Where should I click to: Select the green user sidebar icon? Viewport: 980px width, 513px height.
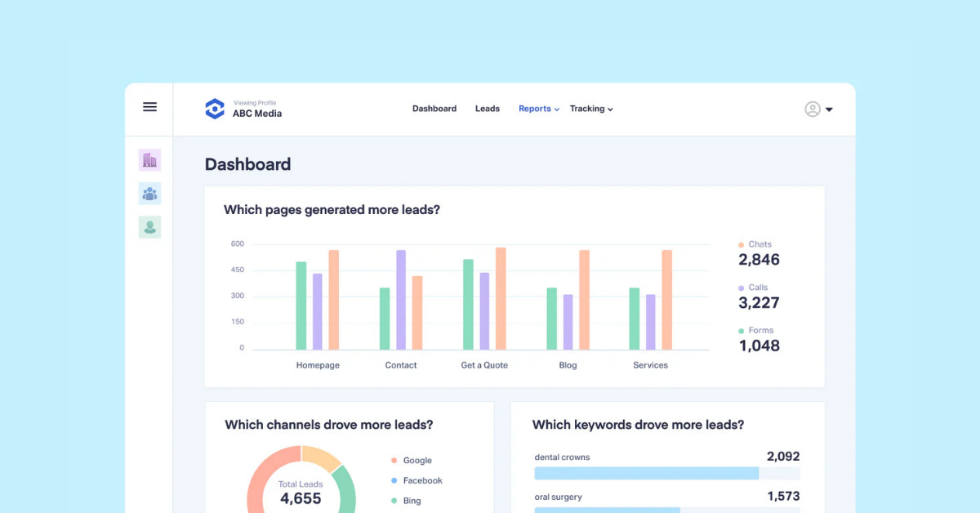click(x=149, y=227)
